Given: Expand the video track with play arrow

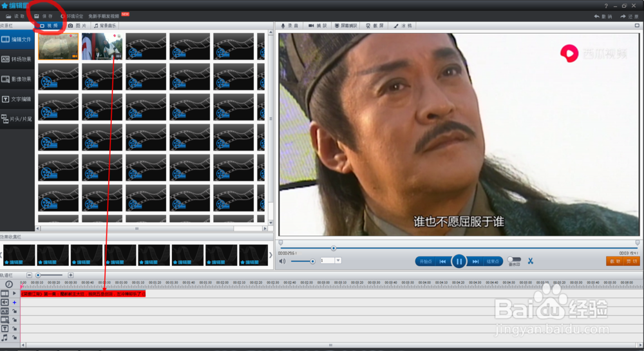Looking at the screenshot, I should (x=14, y=294).
